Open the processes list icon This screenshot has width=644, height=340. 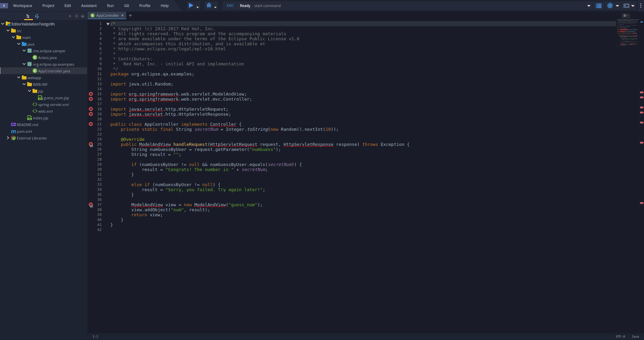[x=599, y=6]
